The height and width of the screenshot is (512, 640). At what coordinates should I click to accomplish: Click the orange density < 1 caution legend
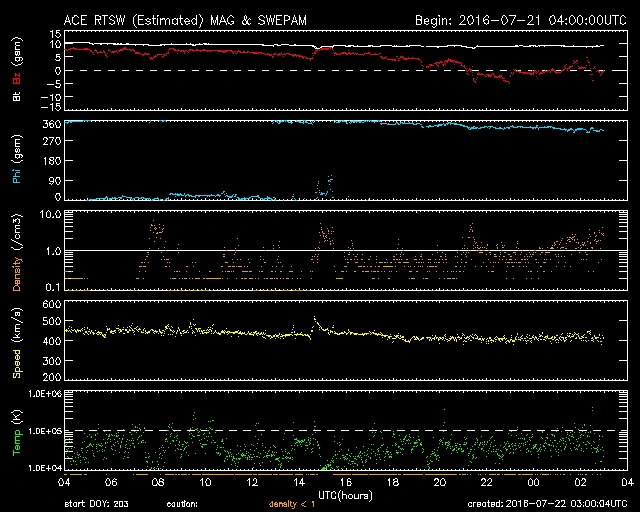pyautogui.click(x=292, y=504)
